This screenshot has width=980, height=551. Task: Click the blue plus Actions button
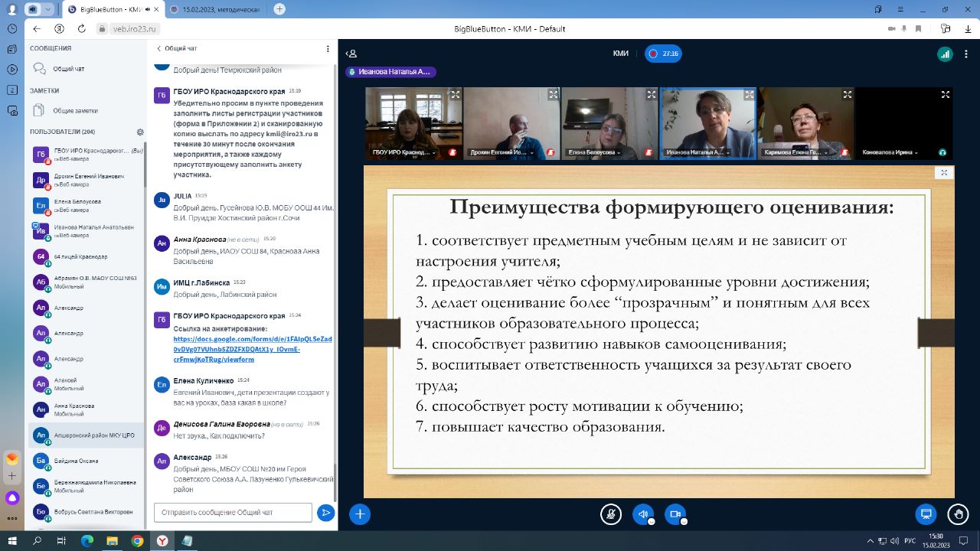tap(360, 514)
